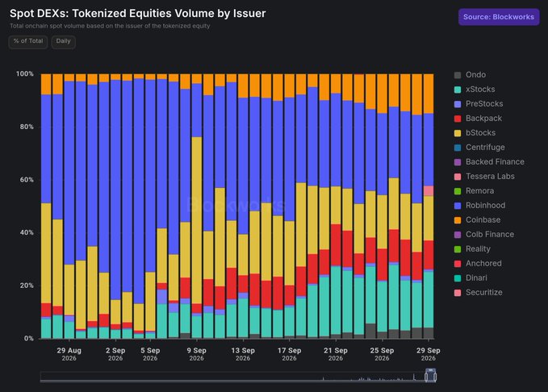The height and width of the screenshot is (392, 548).
Task: Click the '29 Sep 2026' x-axis label
Action: tap(429, 354)
